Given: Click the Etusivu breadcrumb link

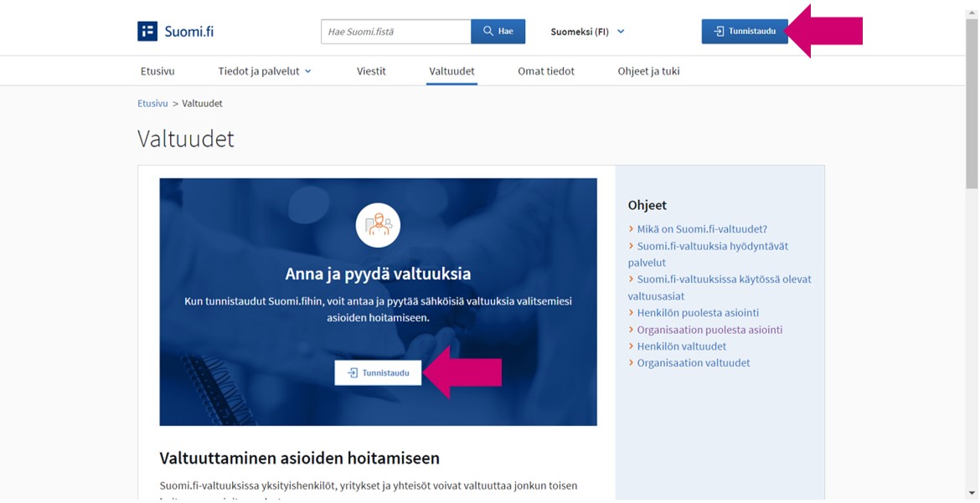Looking at the screenshot, I should click(x=152, y=104).
